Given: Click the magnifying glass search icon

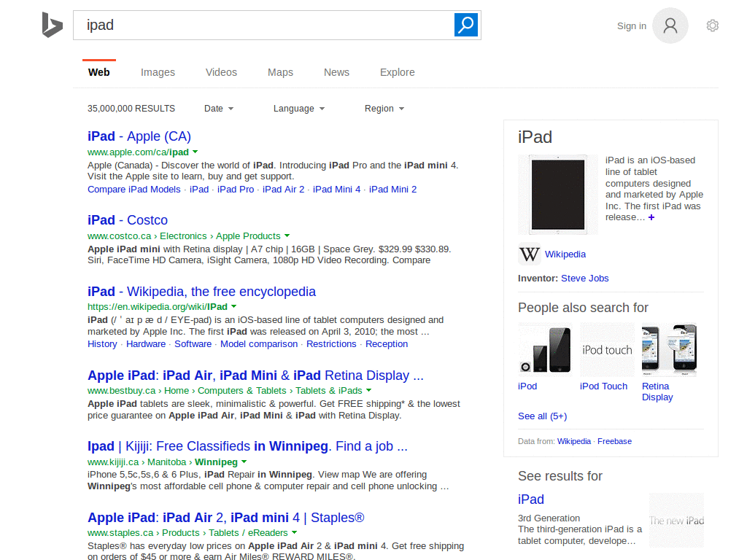Looking at the screenshot, I should 465,24.
